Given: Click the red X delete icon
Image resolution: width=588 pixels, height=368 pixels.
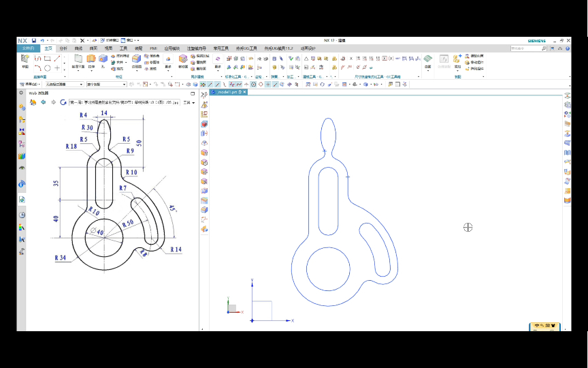Looking at the screenshot, I should (x=82, y=40).
